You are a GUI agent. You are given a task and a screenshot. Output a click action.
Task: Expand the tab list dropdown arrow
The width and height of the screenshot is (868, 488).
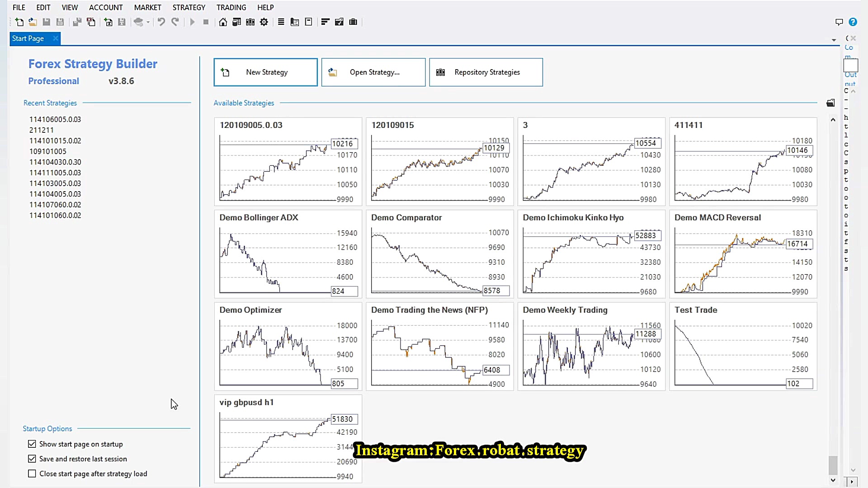[x=834, y=40]
